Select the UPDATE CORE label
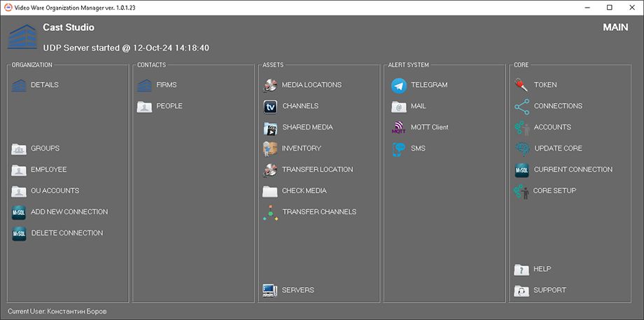Viewport: 644px width, 320px height. 558,148
